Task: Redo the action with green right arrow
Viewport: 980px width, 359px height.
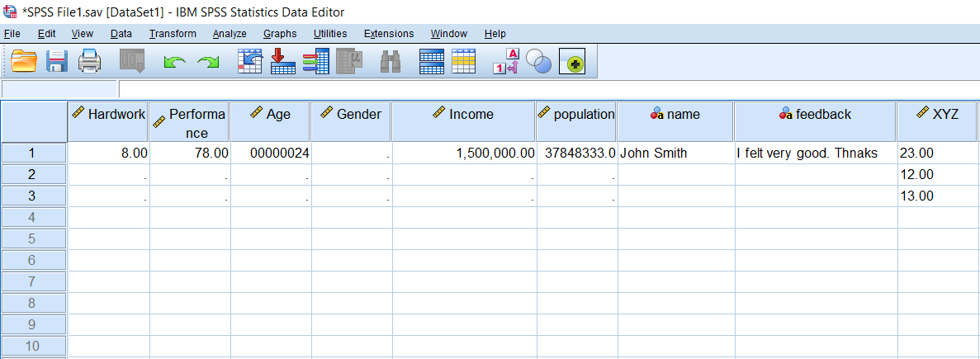Action: click(208, 62)
